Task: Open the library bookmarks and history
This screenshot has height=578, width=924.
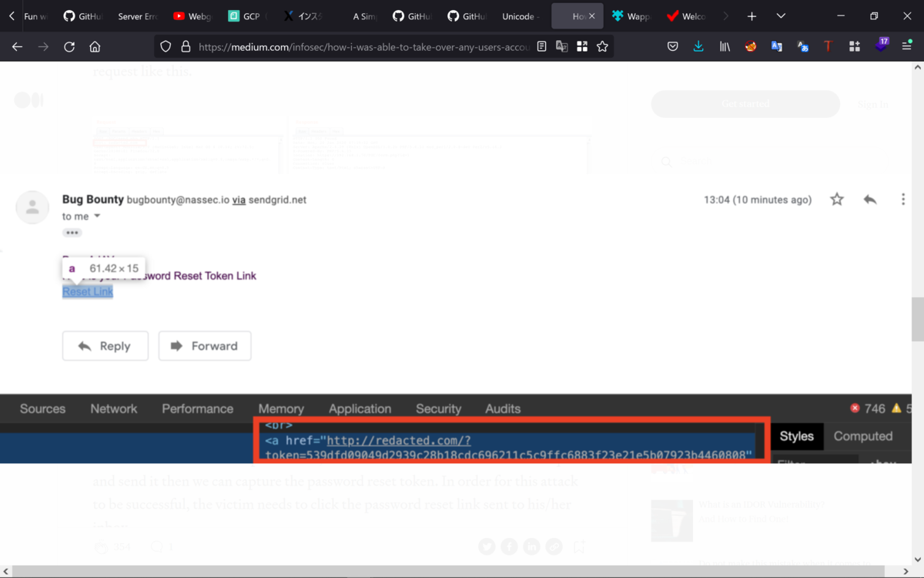Action: [725, 47]
